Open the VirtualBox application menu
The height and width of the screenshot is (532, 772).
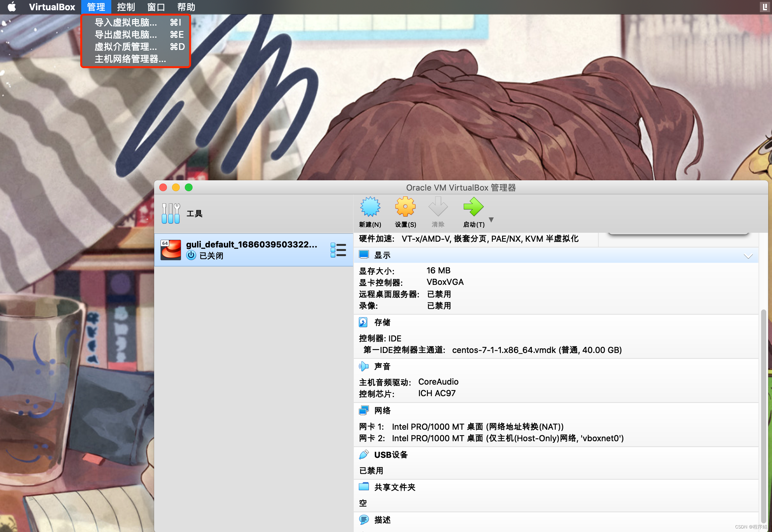point(52,7)
